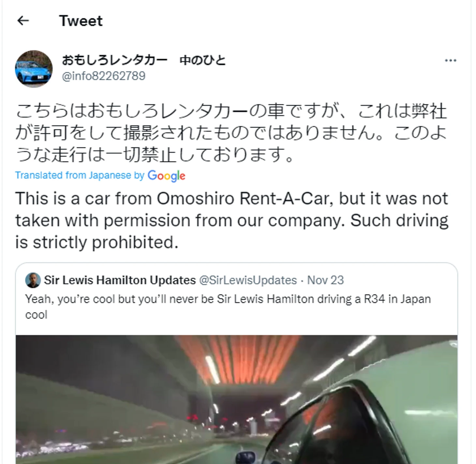Image resolution: width=476 pixels, height=464 pixels.
Task: Open Sir Lewis Hamilton Updates avatar
Action: (33, 280)
